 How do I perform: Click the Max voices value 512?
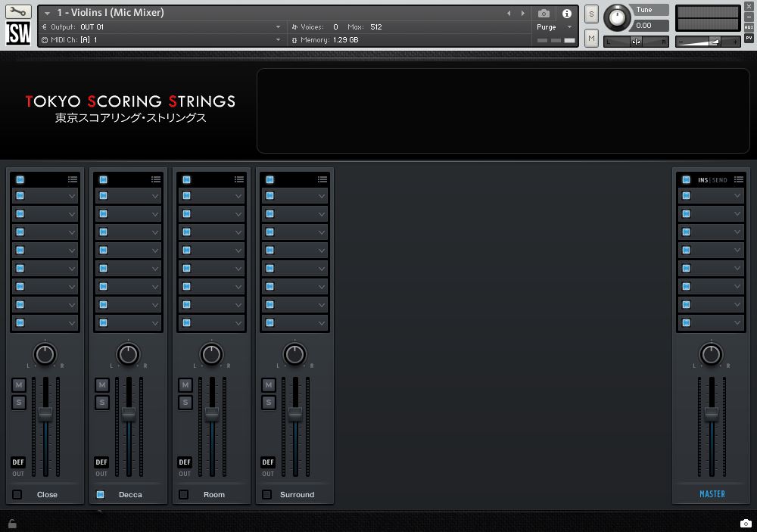[x=376, y=27]
